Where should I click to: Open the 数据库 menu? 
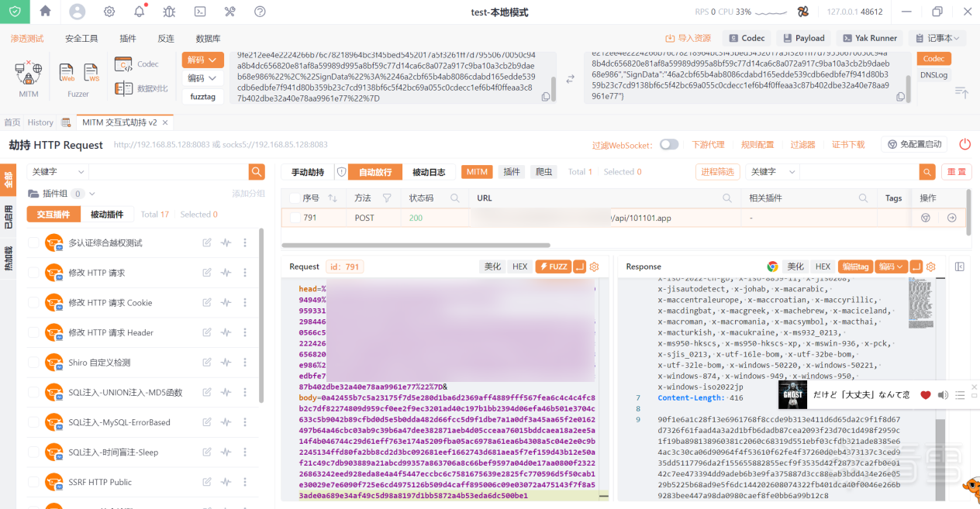coord(208,38)
